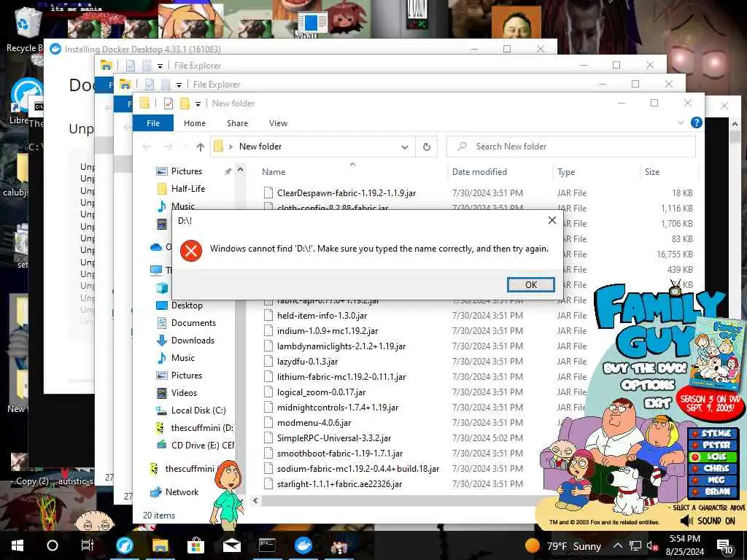Open the Share ribbon tab

(237, 122)
